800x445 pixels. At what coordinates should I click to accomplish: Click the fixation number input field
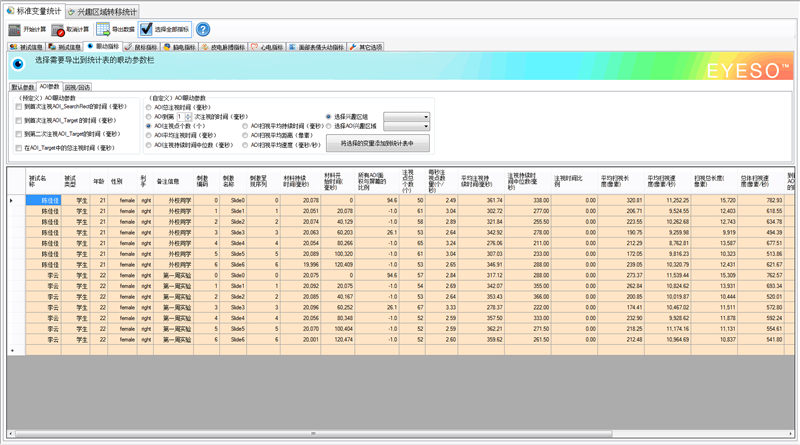(x=181, y=117)
